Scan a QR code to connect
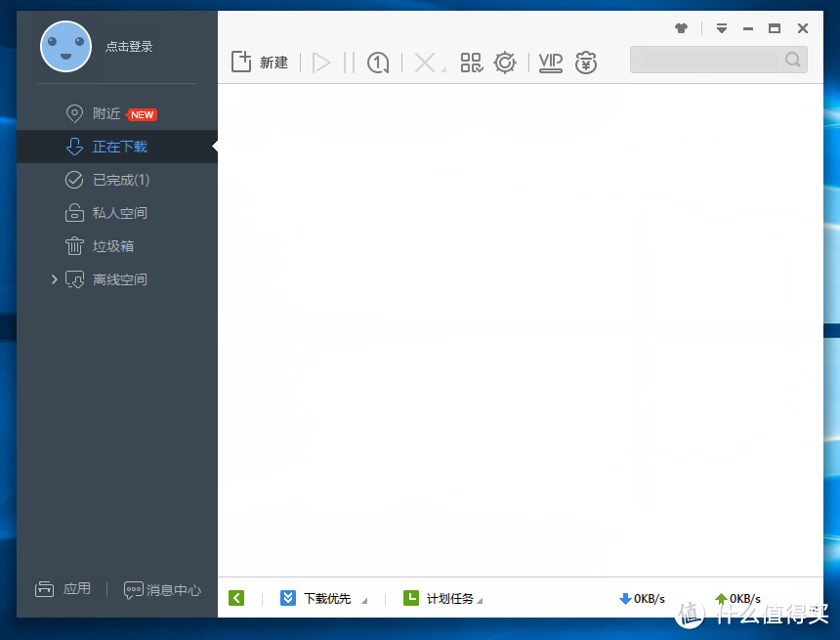This screenshot has height=640, width=840. tap(471, 62)
